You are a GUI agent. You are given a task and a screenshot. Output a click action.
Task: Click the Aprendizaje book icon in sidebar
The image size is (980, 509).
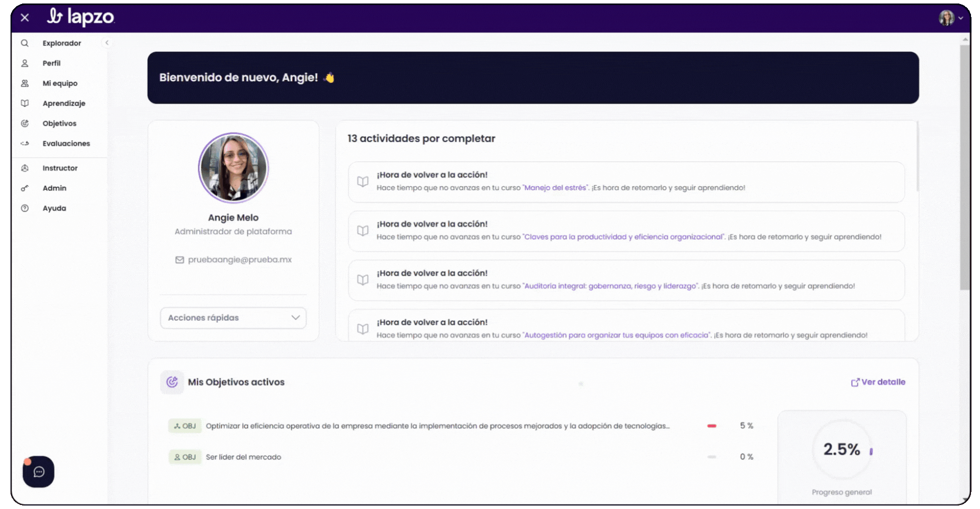coord(25,103)
